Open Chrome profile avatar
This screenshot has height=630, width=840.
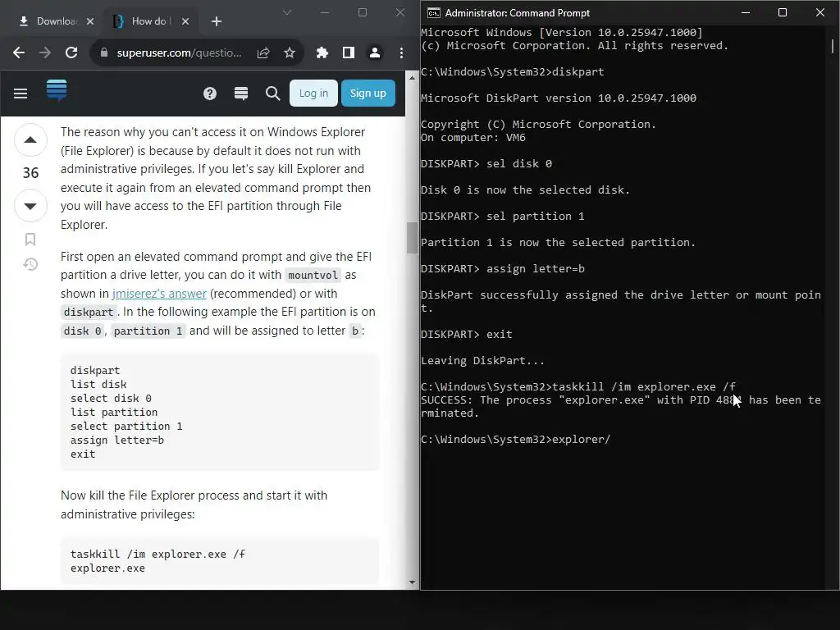(374, 52)
